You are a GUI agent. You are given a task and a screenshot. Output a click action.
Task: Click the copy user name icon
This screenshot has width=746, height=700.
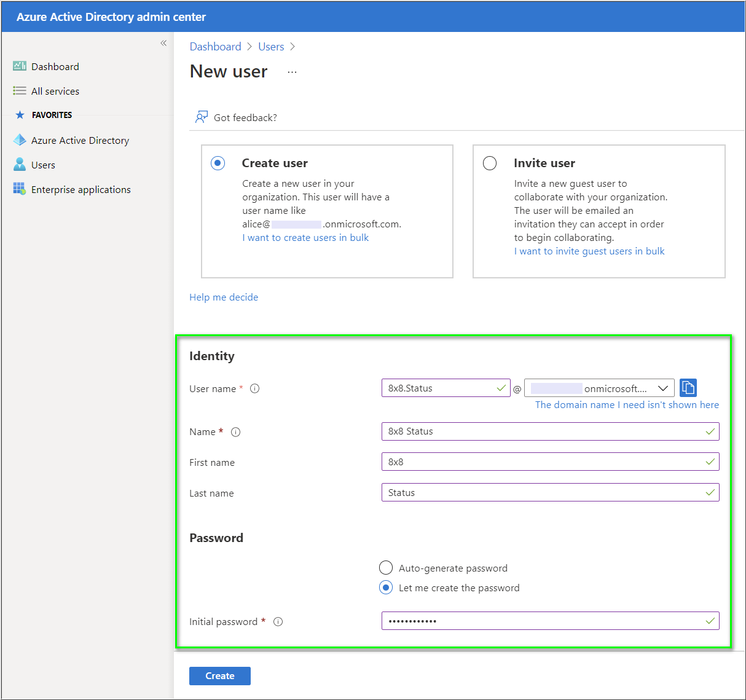[x=688, y=388]
